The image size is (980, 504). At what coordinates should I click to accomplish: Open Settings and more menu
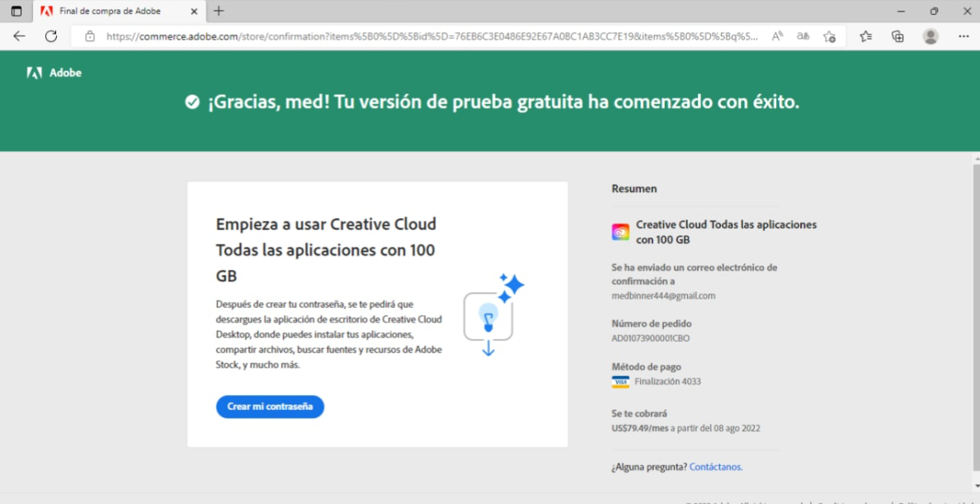pyautogui.click(x=964, y=36)
